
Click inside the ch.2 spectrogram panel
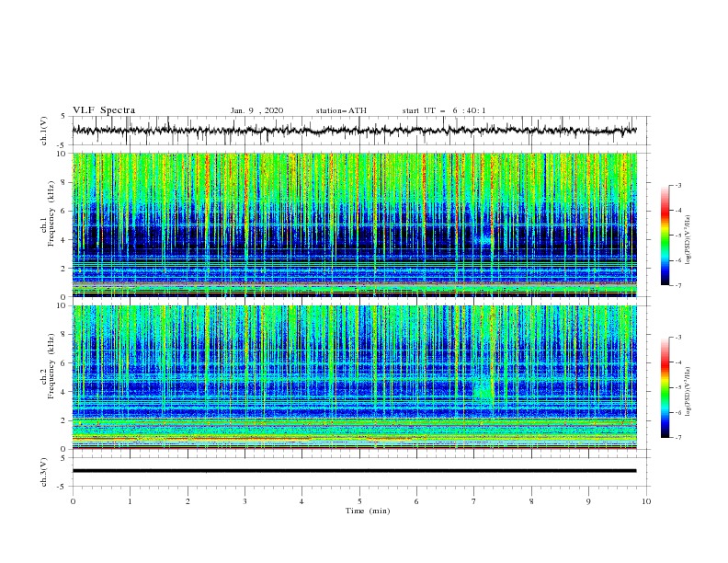pos(354,377)
